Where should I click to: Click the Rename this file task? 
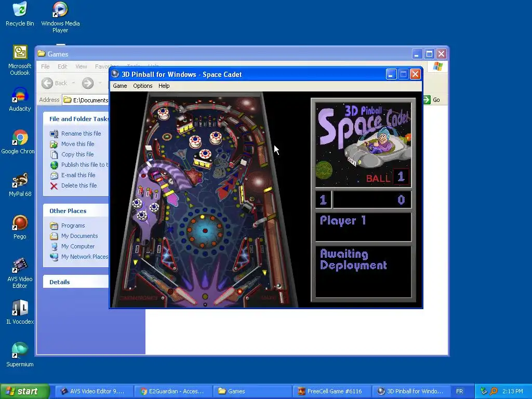pos(81,134)
